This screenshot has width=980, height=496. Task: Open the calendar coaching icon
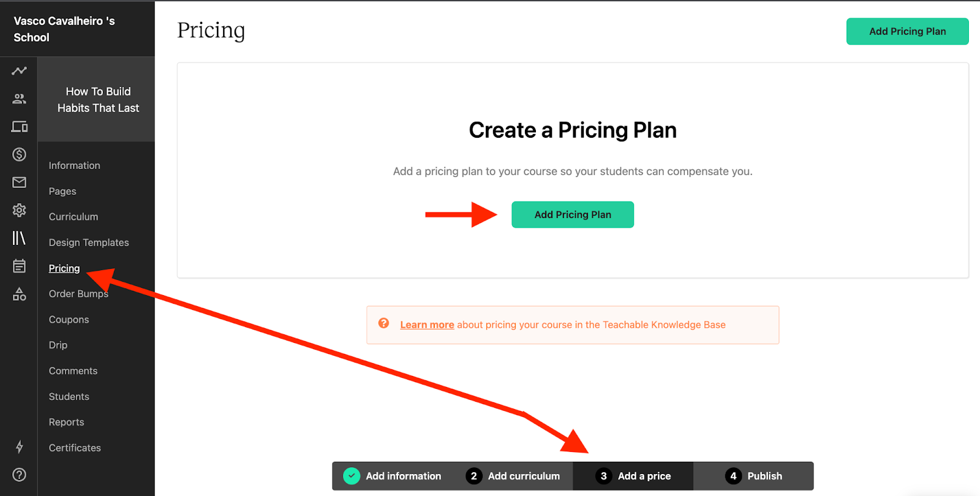[x=19, y=266]
